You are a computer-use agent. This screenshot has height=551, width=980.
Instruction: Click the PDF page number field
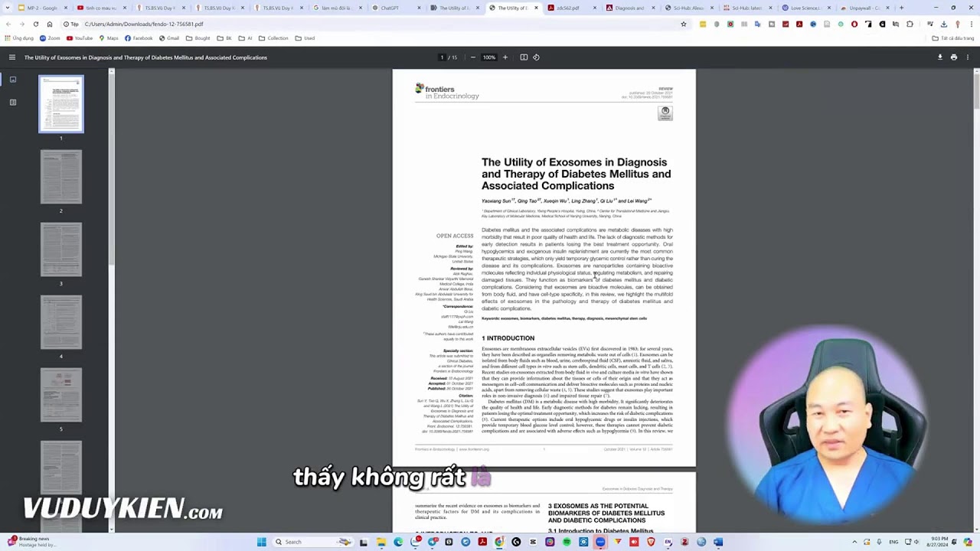(x=442, y=57)
